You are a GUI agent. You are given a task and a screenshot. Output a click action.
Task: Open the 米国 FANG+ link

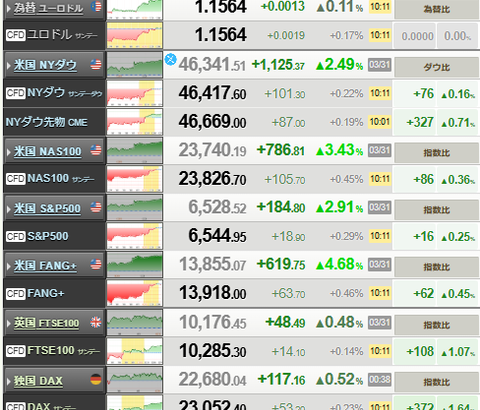coord(45,265)
